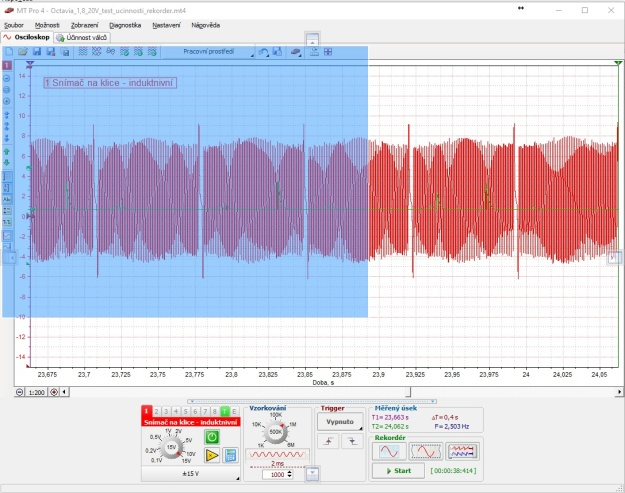
Task: Click the horizontal scrollbar thumb under the chart
Action: 408,392
